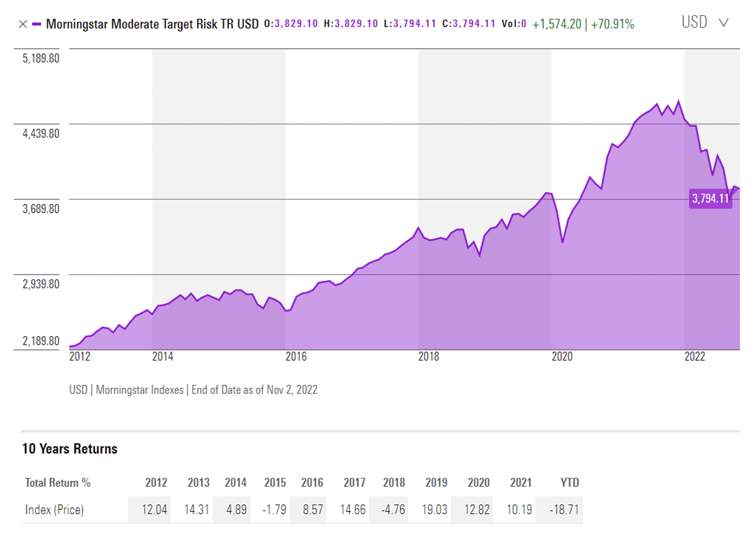
Task: Select 2016 on the chart's time axis
Action: pos(296,357)
